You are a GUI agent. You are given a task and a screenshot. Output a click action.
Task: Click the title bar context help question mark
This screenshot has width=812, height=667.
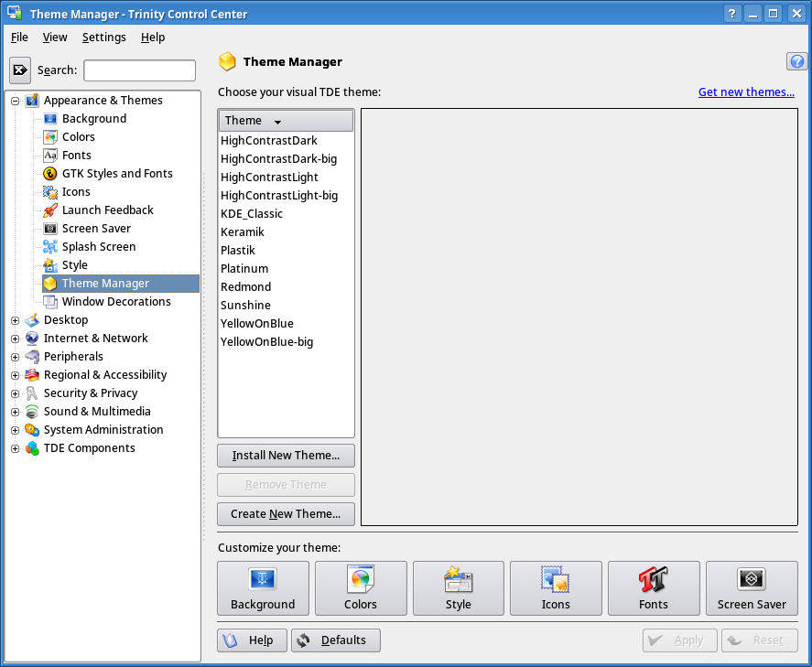click(731, 14)
